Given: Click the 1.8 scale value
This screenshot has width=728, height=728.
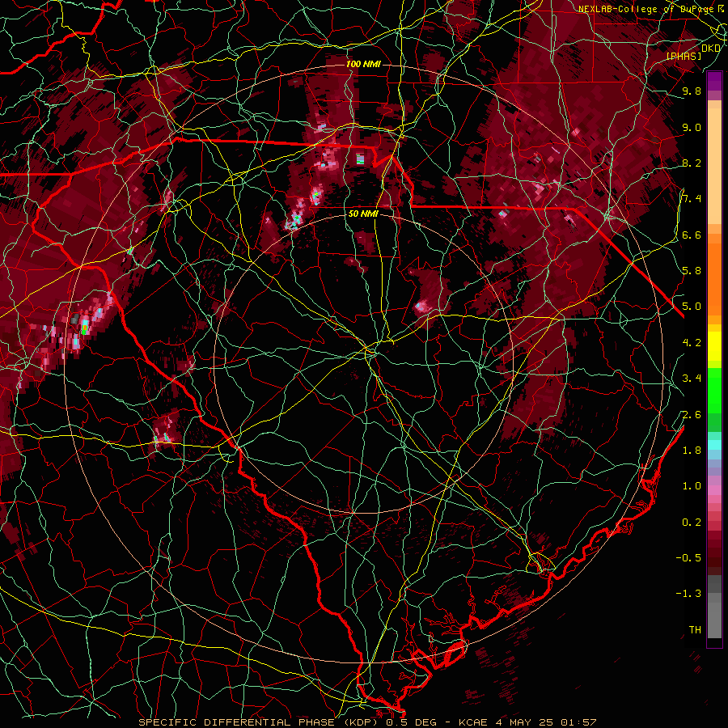Looking at the screenshot, I should (x=692, y=451).
